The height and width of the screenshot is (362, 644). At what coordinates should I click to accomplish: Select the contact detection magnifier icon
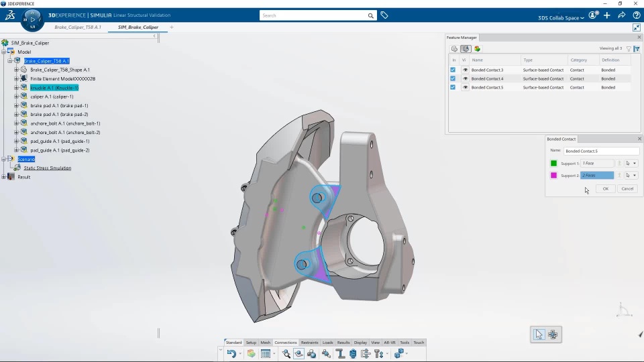tap(286, 353)
